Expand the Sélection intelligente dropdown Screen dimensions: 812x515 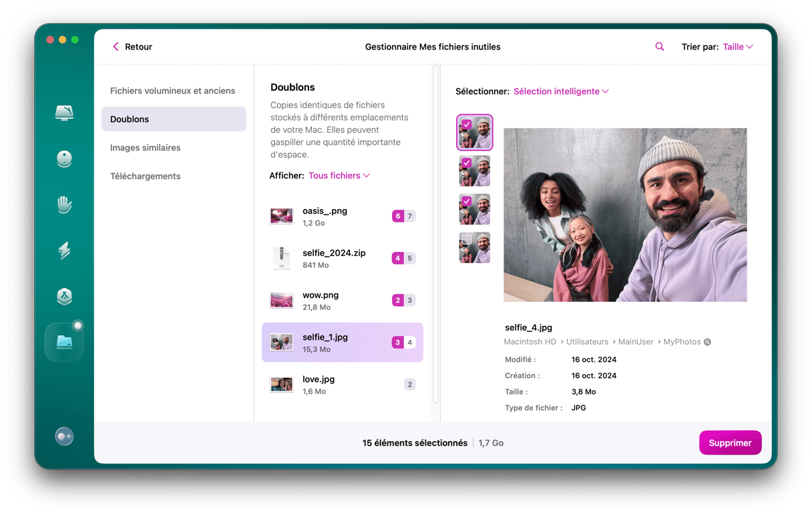click(561, 92)
